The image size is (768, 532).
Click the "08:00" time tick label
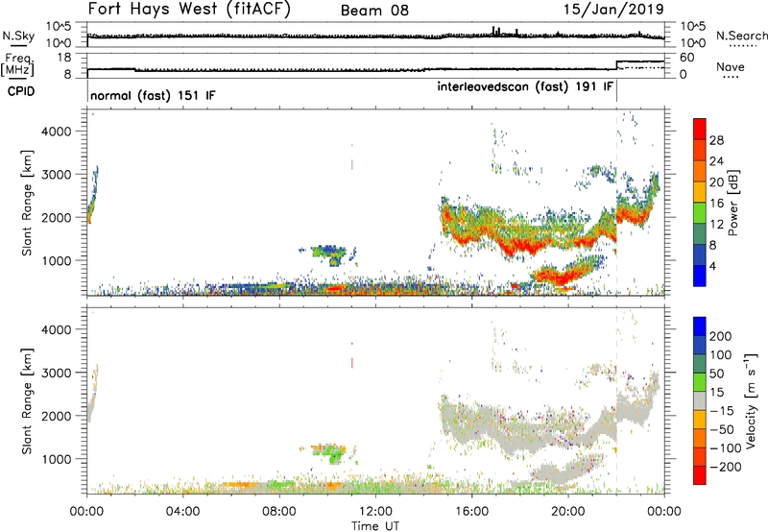279,512
